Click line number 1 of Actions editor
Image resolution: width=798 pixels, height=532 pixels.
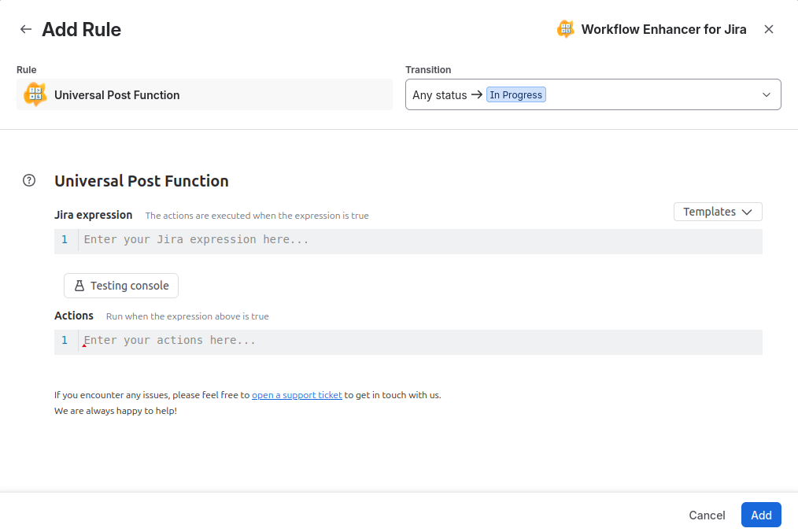[x=65, y=341]
